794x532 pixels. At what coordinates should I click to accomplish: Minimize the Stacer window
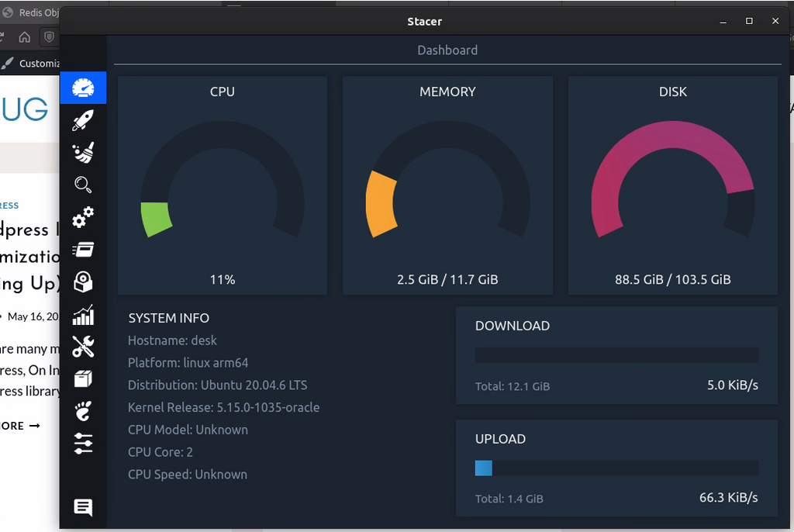[723, 21]
